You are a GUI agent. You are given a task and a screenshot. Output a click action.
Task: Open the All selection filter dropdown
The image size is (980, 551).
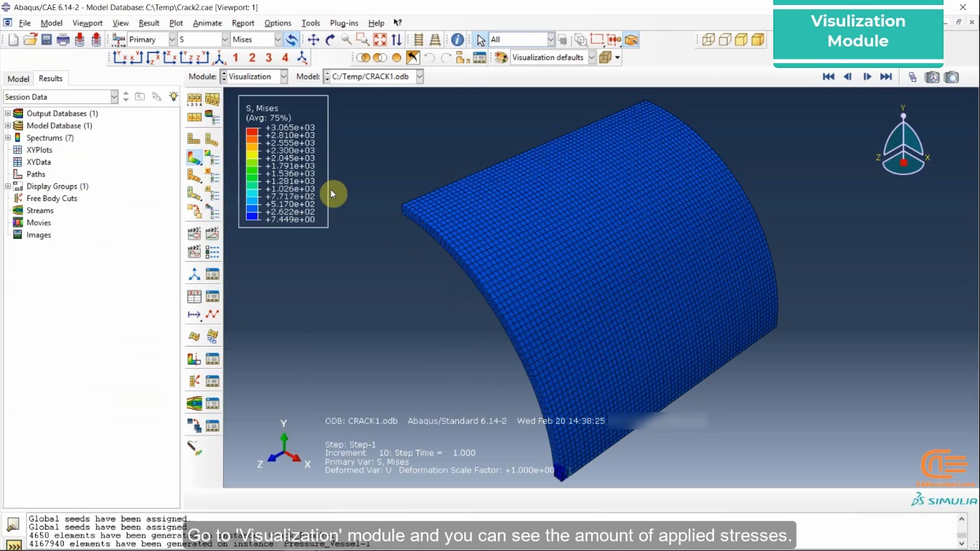coord(522,39)
